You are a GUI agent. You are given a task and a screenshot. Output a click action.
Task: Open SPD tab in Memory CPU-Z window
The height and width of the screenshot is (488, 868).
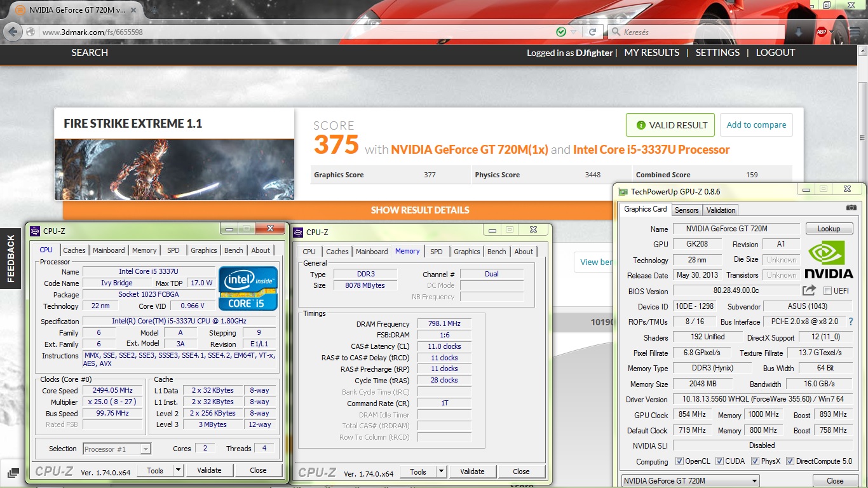pyautogui.click(x=436, y=252)
